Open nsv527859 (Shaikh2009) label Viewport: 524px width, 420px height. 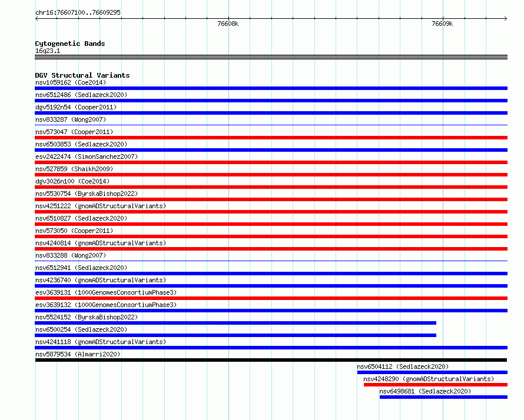coord(74,169)
